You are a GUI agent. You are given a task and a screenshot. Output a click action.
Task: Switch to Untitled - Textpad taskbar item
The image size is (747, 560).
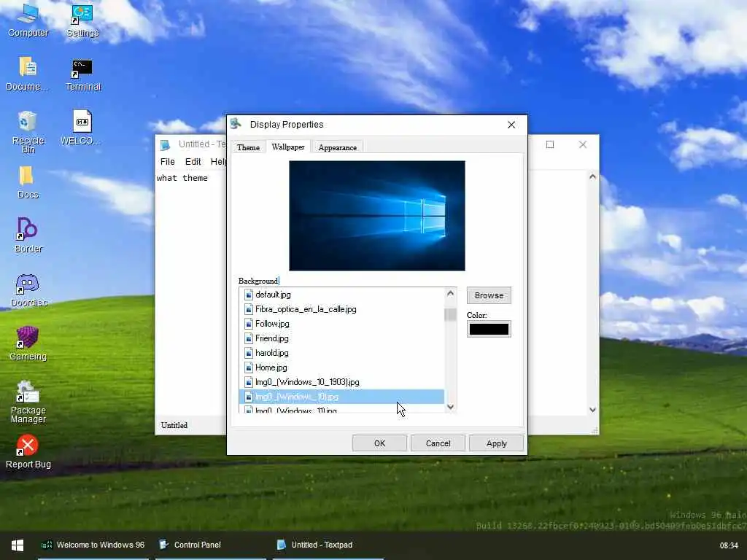[x=328, y=545]
